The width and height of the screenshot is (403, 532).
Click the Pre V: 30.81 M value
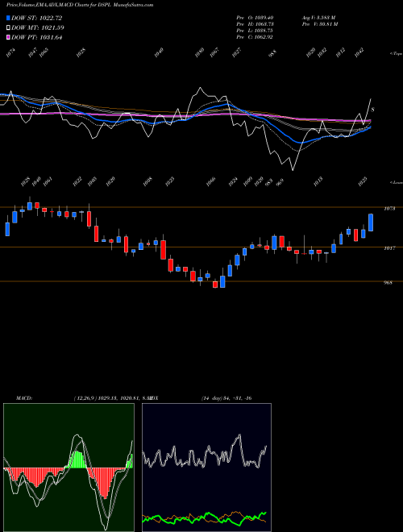click(320, 24)
